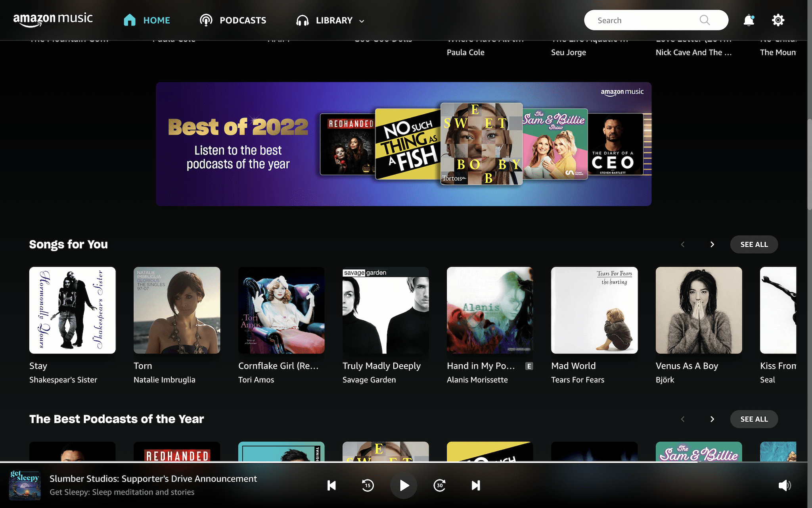The image size is (812, 508).
Task: Expand Best Podcasts of the Year section
Action: (x=754, y=419)
